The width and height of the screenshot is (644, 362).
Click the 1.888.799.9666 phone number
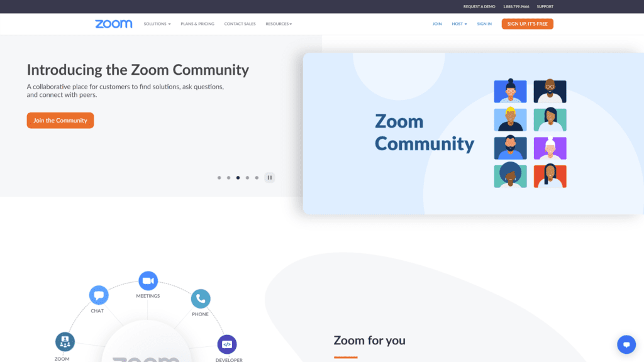[516, 6]
